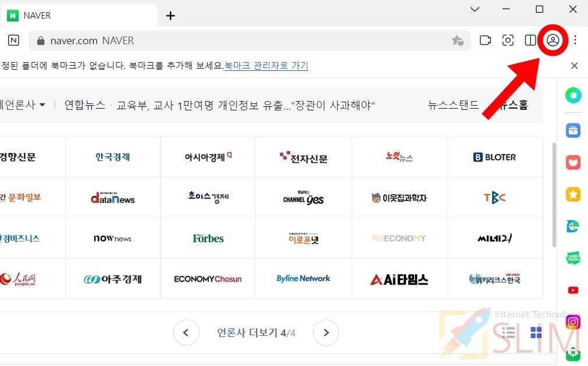The image size is (588, 366).
Task: Open the blue parrot sidebar icon
Action: (x=573, y=226)
